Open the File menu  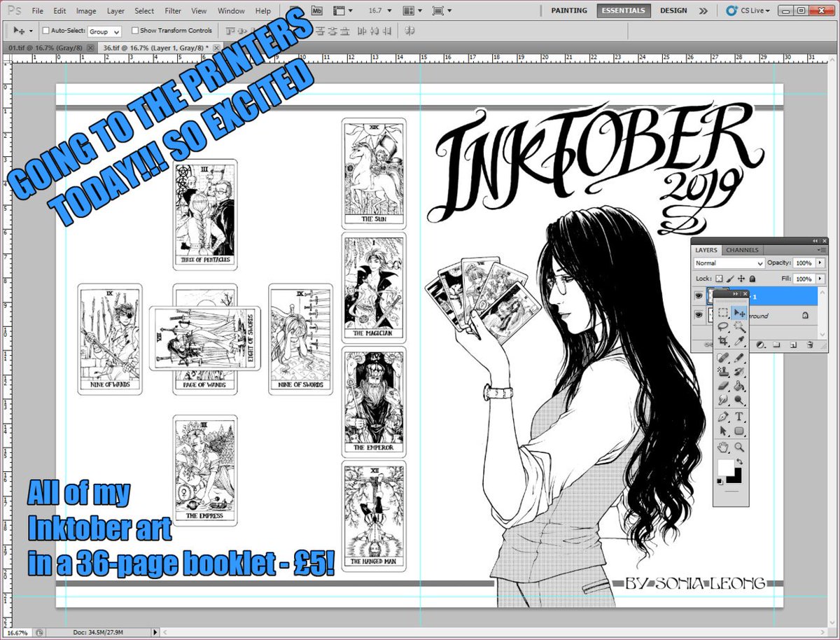tap(38, 11)
